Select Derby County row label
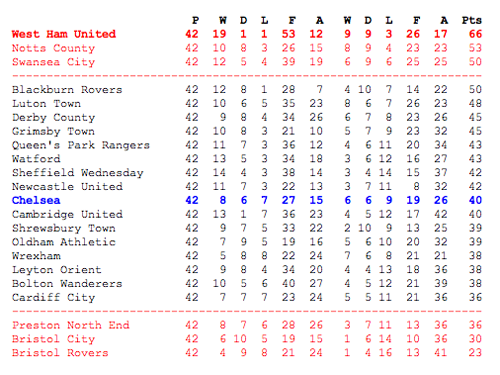Image resolution: width=500 pixels, height=375 pixels. [x=54, y=118]
